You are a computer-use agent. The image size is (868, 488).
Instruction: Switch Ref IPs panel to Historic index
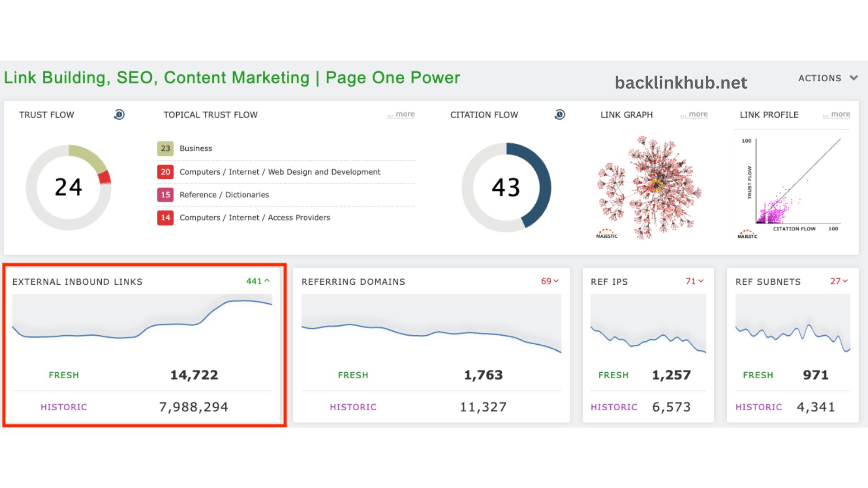(613, 407)
